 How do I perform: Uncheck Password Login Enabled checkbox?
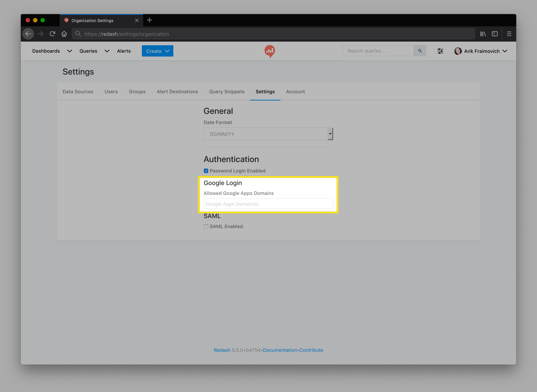pyautogui.click(x=206, y=171)
